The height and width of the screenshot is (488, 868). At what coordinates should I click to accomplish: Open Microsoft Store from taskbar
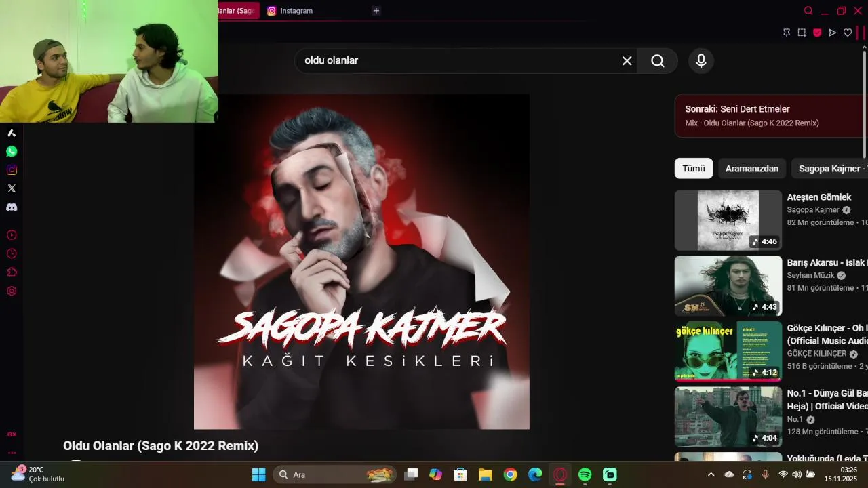pyautogui.click(x=460, y=474)
